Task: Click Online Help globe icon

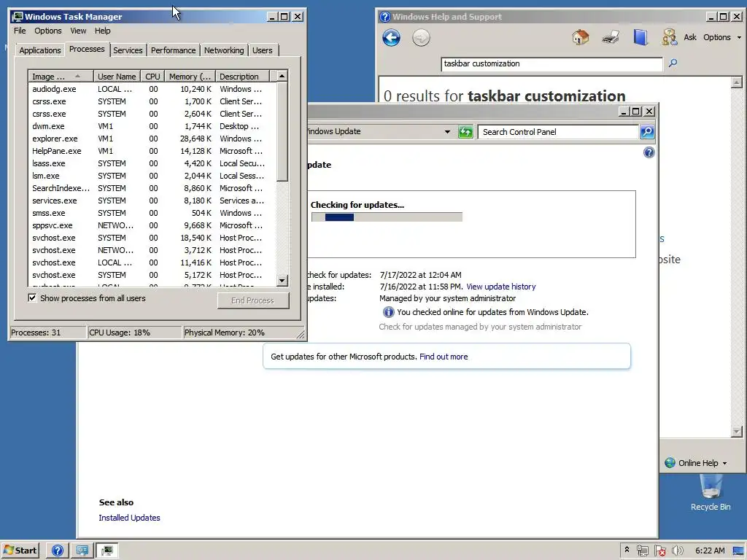Action: tap(670, 463)
